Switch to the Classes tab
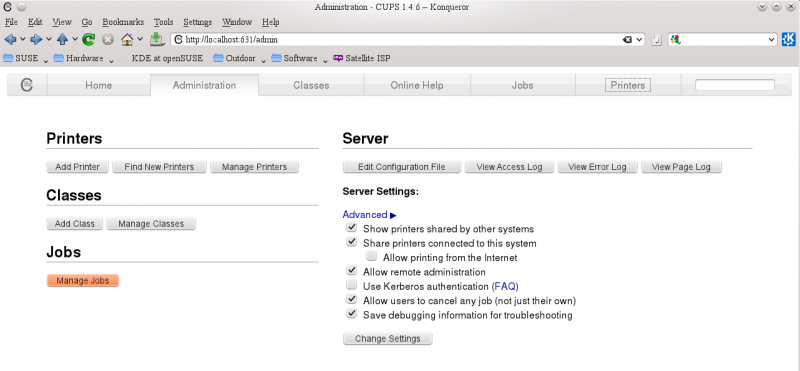The height and width of the screenshot is (371, 800). 311,85
